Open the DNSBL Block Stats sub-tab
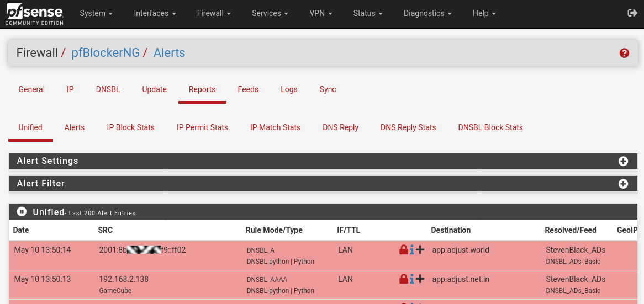The image size is (644, 304). coord(490,127)
